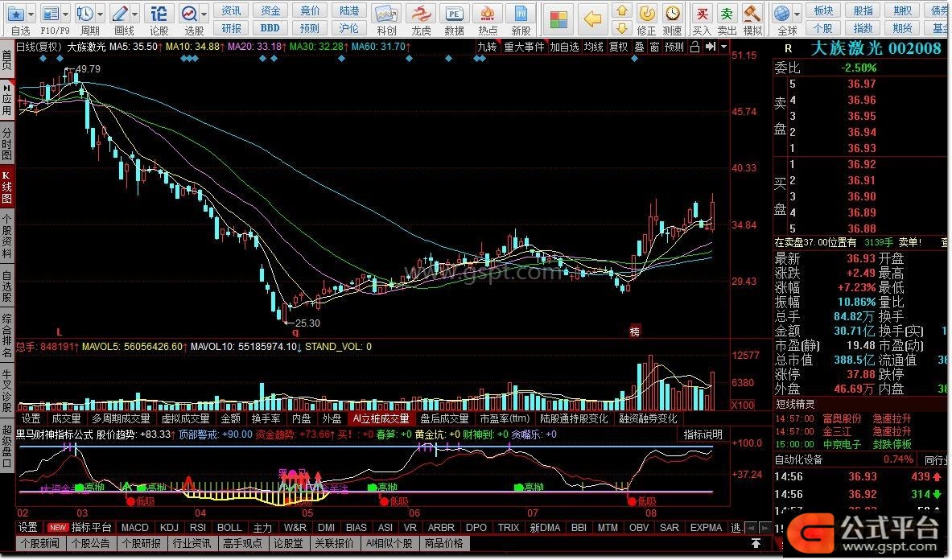
Task: Open the 热点 hot topics flame icon
Action: click(487, 14)
